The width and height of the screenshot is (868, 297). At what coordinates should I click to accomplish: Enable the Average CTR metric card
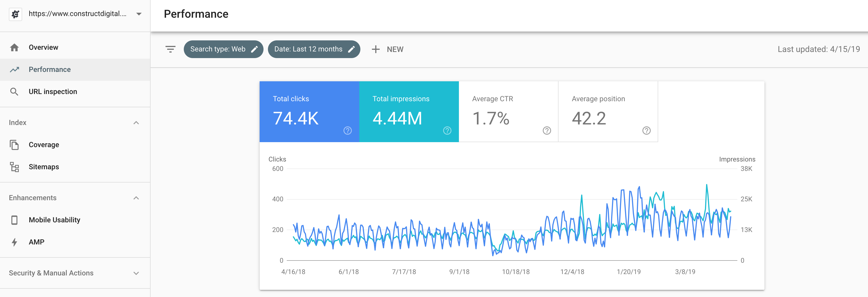(508, 111)
